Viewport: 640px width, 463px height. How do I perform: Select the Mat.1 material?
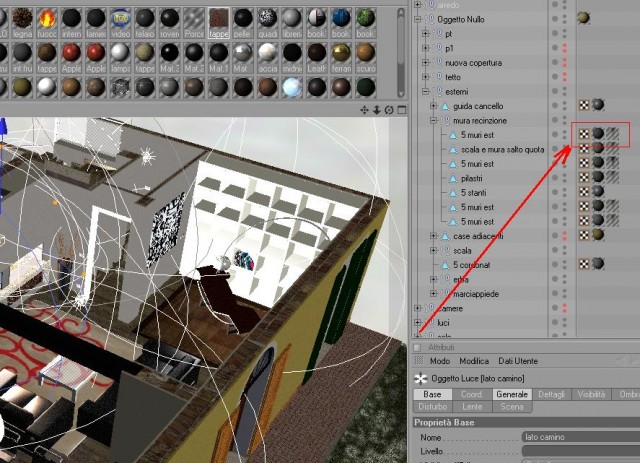pyautogui.click(x=218, y=53)
